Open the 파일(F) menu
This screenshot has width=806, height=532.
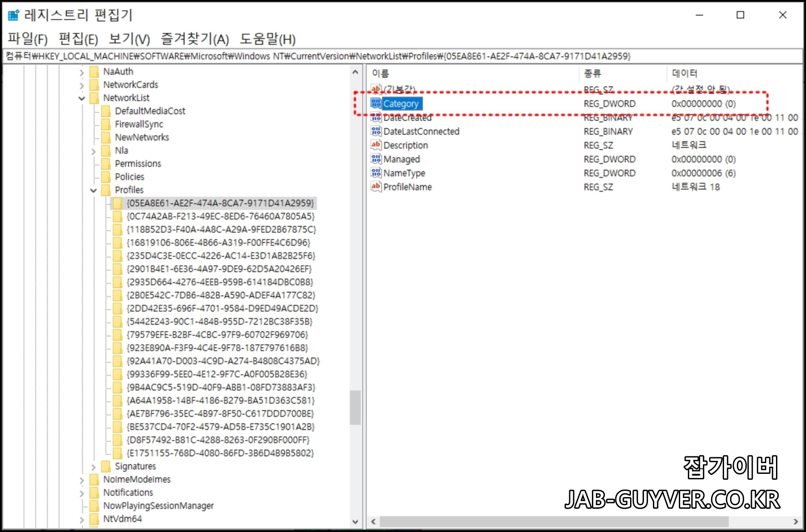click(x=28, y=39)
